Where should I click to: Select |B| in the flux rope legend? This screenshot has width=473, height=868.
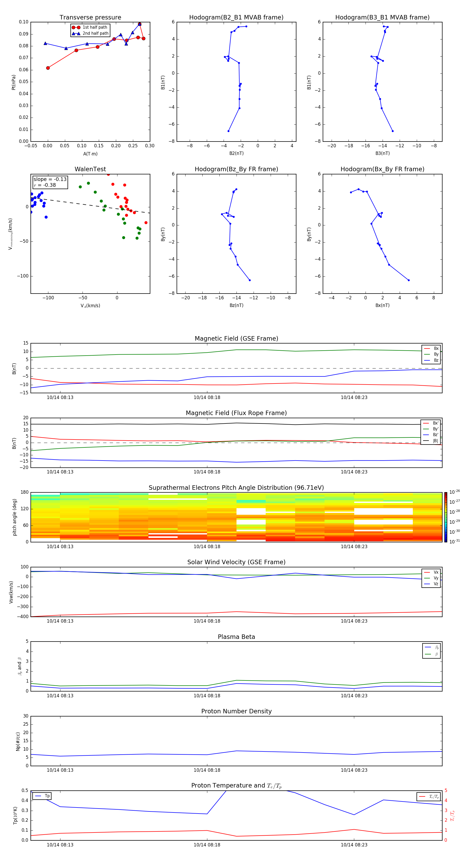(x=431, y=441)
